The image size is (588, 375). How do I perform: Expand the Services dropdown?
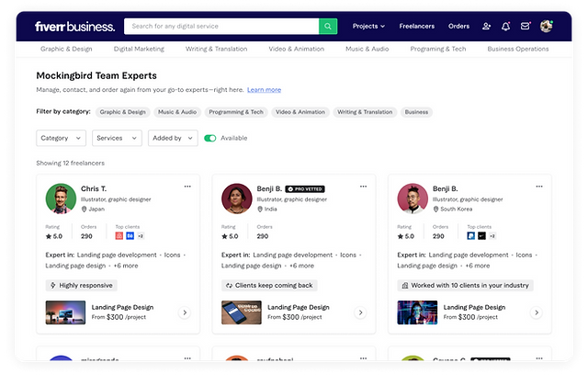(x=117, y=138)
